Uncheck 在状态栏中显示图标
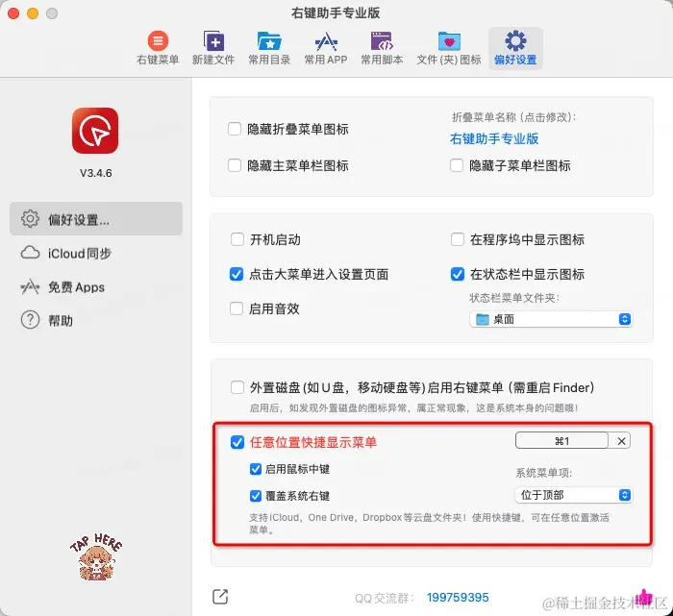This screenshot has width=673, height=616. [458, 274]
